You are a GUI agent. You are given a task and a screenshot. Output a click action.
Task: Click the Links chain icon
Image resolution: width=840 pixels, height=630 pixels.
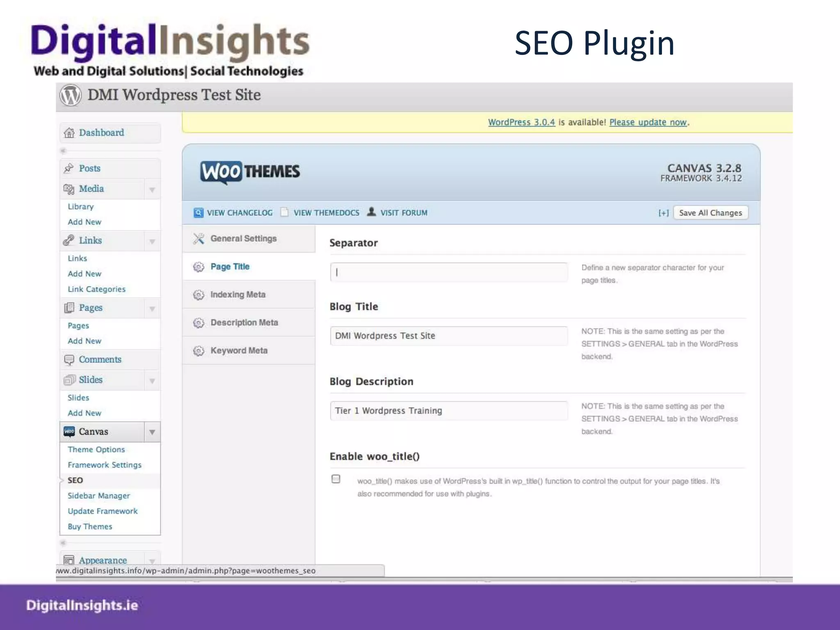pos(69,240)
